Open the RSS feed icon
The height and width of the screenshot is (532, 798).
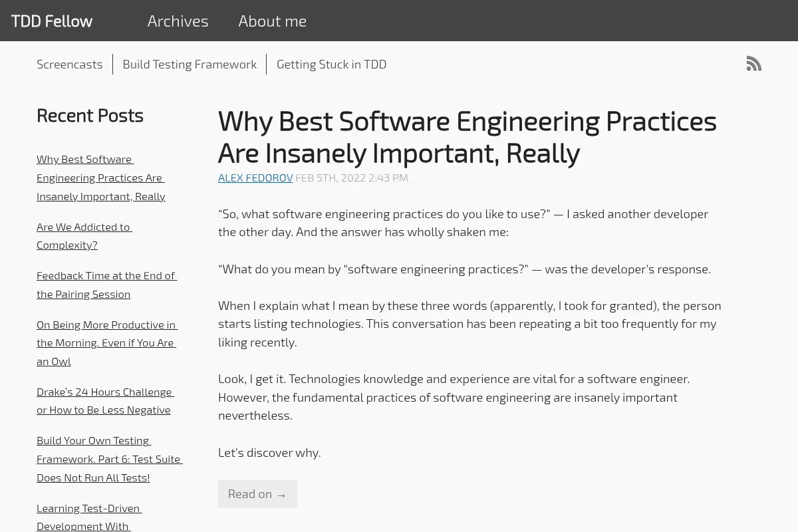click(753, 64)
